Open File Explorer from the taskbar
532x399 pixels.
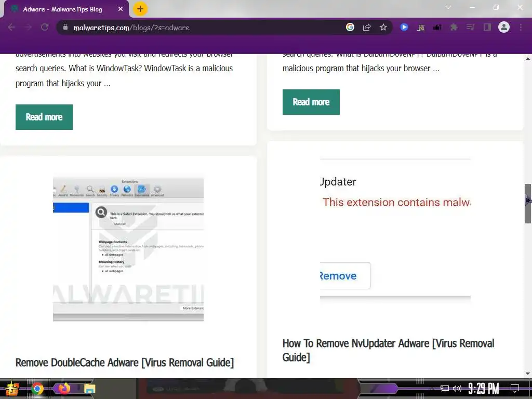click(89, 389)
